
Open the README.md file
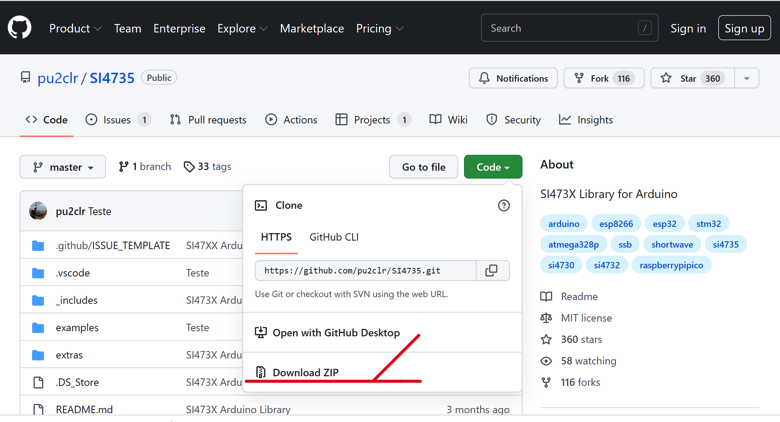pyautogui.click(x=84, y=410)
